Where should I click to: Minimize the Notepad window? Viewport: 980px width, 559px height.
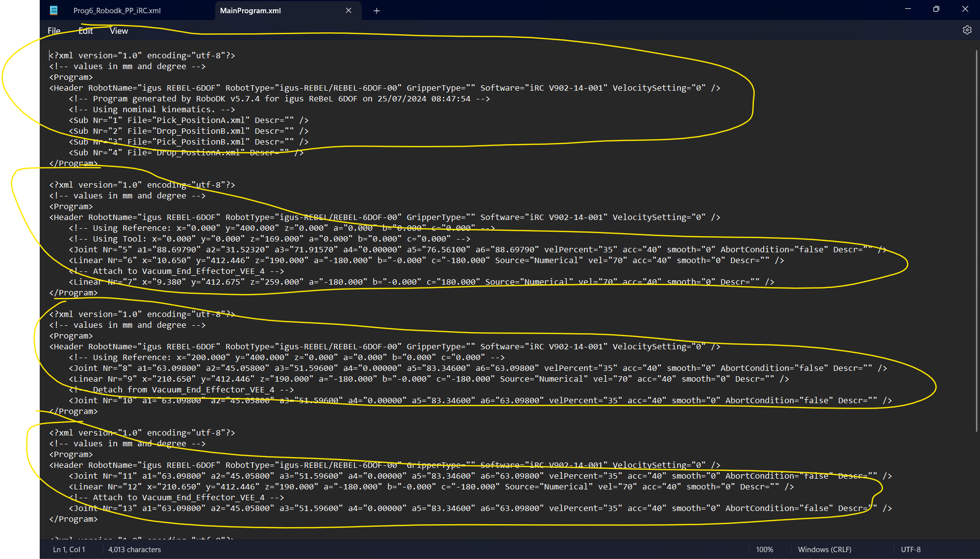908,9
